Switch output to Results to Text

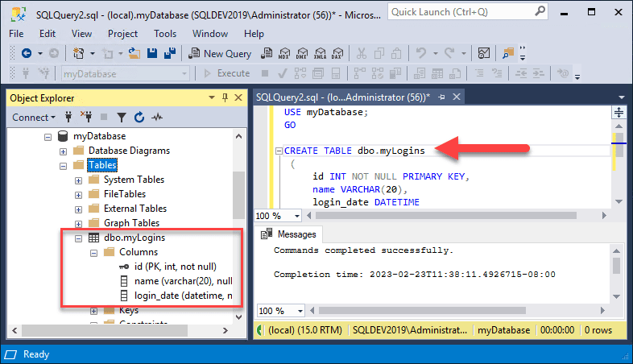[x=420, y=73]
